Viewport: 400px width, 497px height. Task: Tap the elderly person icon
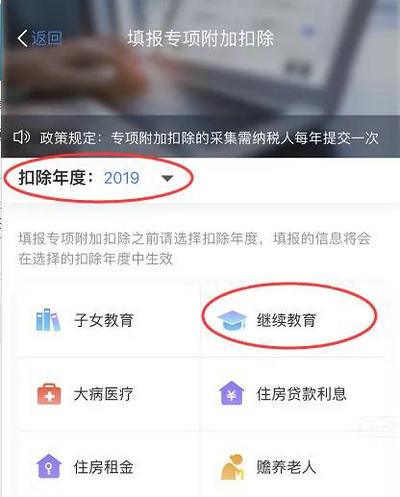tap(232, 467)
